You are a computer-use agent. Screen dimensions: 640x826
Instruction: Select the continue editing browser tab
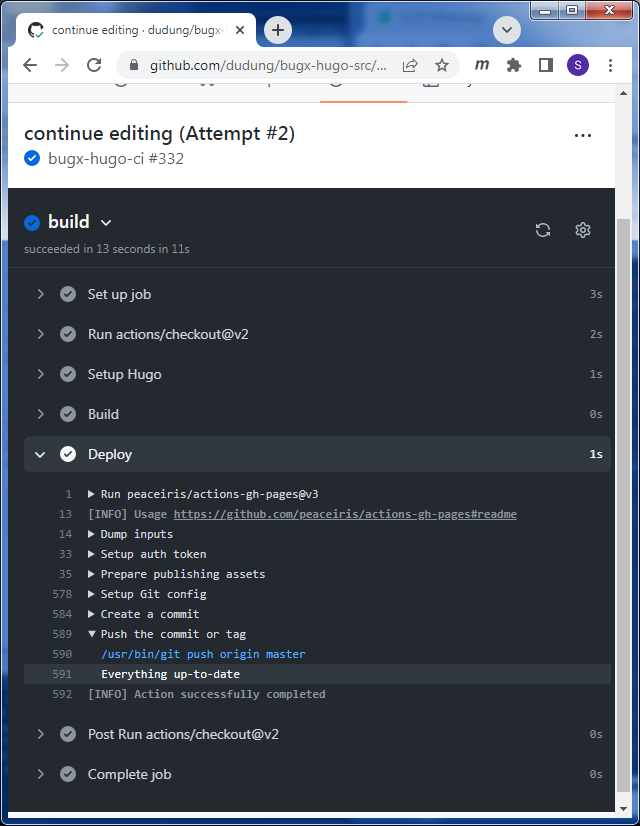136,31
